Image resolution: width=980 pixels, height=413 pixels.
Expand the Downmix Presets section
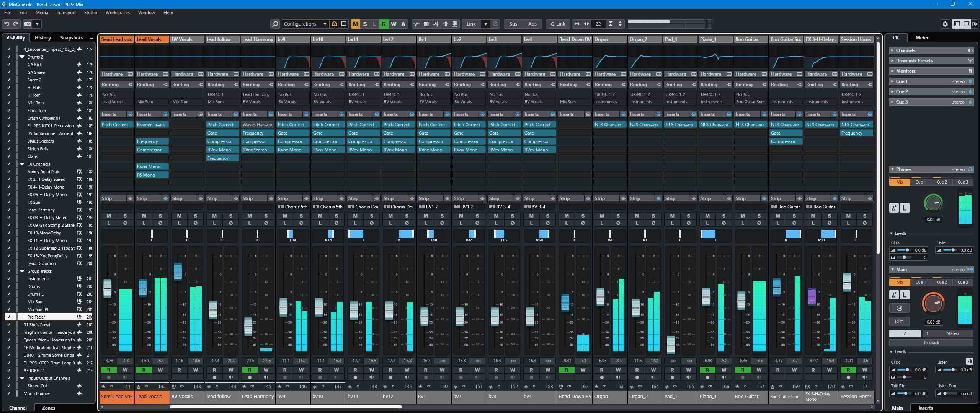click(x=892, y=60)
